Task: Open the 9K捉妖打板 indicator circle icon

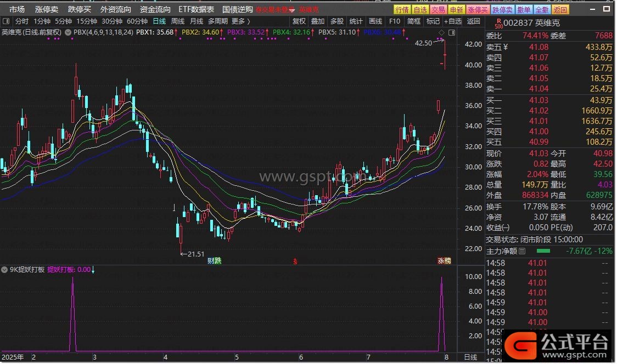Action: tap(4, 270)
